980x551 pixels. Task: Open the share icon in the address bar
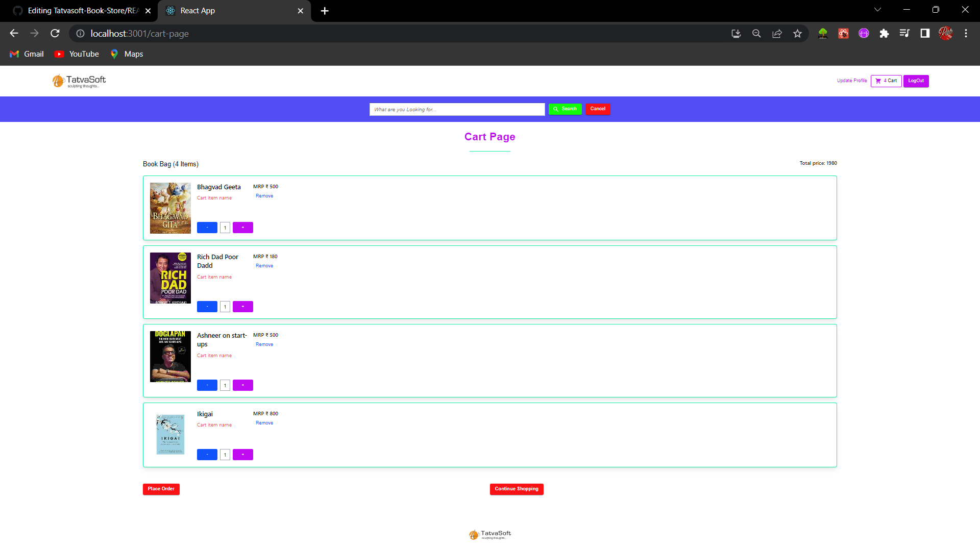click(x=777, y=33)
